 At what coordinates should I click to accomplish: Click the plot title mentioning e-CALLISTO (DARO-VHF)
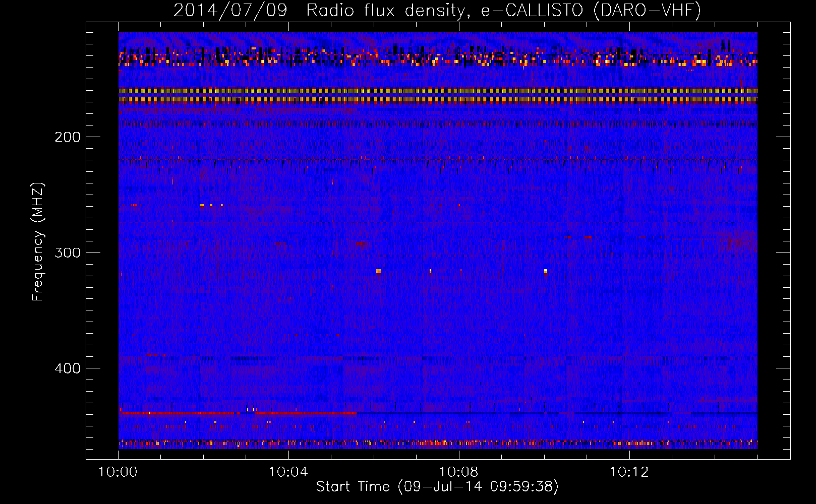pyautogui.click(x=437, y=10)
